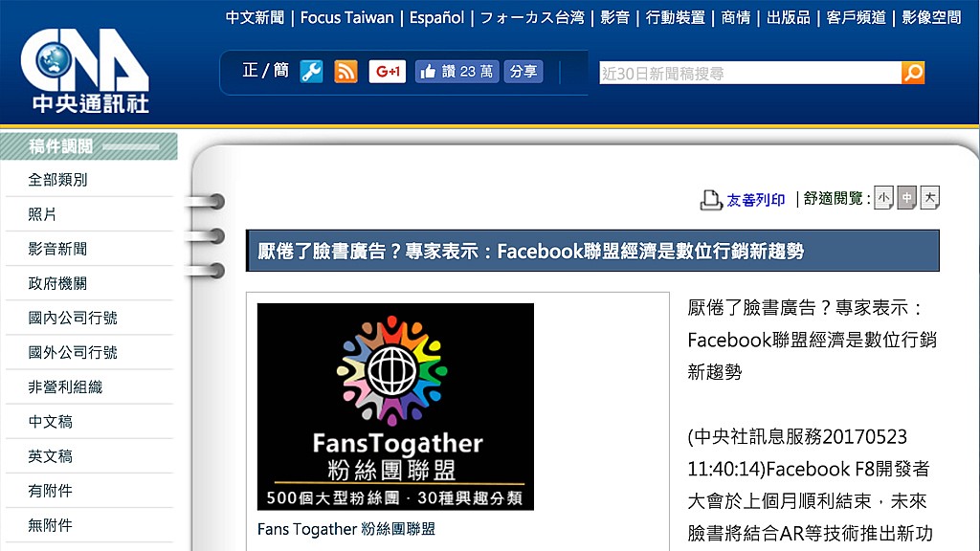The width and height of the screenshot is (980, 551).
Task: Select large font size 大
Action: coord(930,198)
